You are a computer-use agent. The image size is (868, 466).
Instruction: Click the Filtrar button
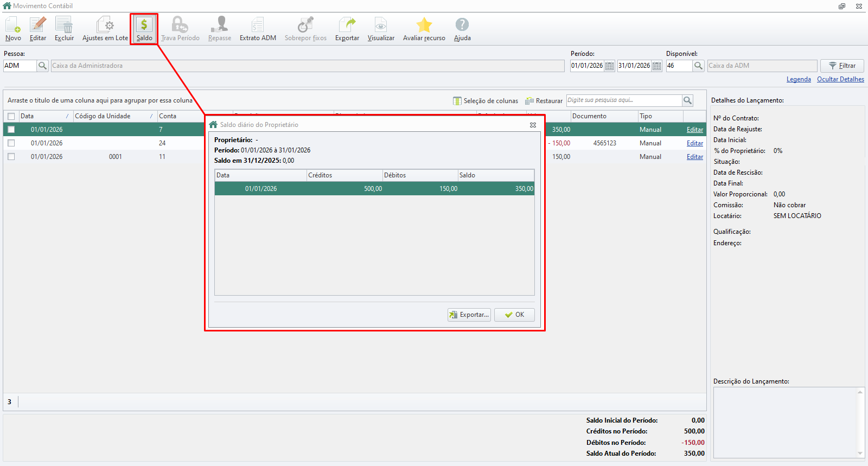[842, 66]
